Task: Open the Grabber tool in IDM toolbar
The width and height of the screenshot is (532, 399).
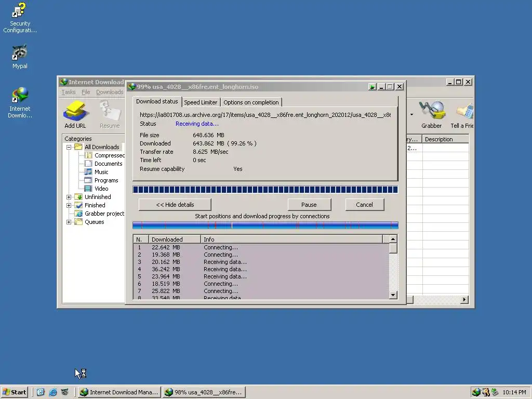Action: [431, 114]
